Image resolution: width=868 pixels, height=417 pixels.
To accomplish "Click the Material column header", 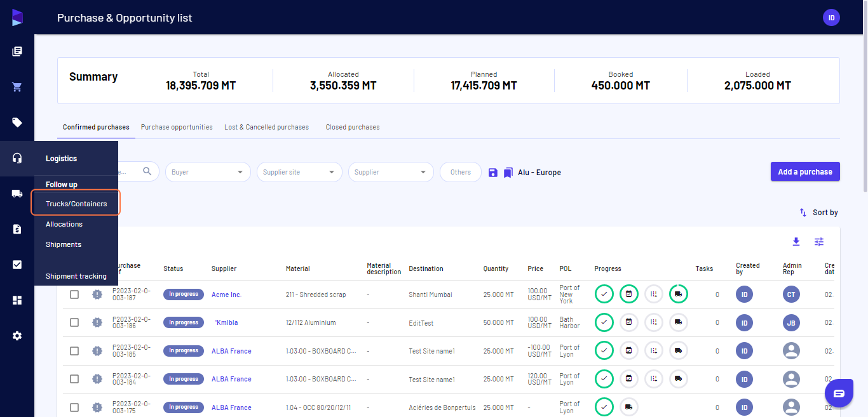I will pos(298,268).
